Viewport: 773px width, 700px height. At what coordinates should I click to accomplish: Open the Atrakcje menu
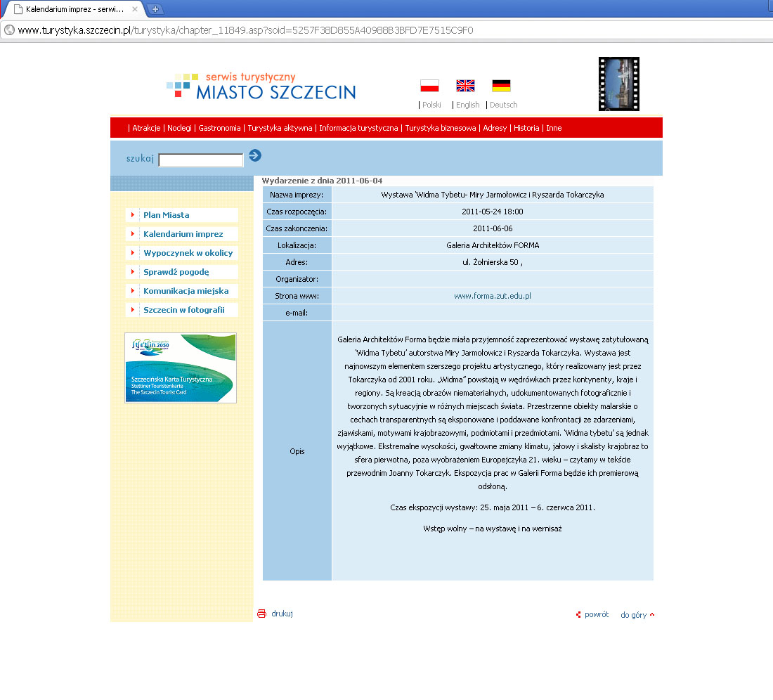146,128
